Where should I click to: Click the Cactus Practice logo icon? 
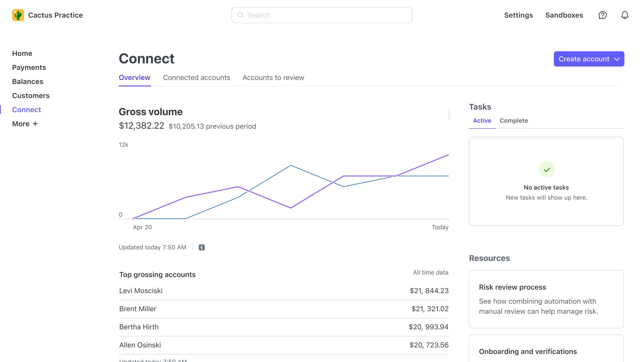(x=18, y=15)
